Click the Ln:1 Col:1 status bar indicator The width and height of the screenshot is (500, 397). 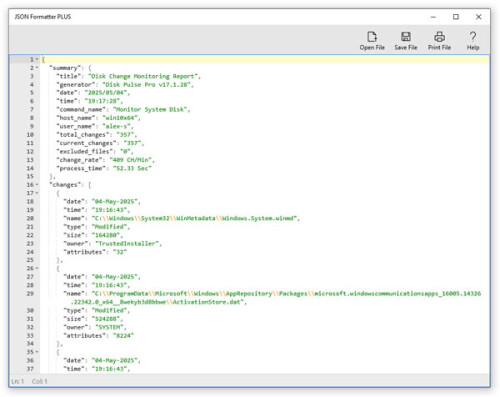click(29, 381)
